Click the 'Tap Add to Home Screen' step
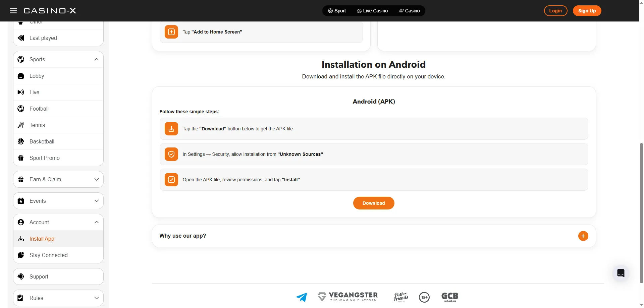The height and width of the screenshot is (308, 644). (261, 32)
